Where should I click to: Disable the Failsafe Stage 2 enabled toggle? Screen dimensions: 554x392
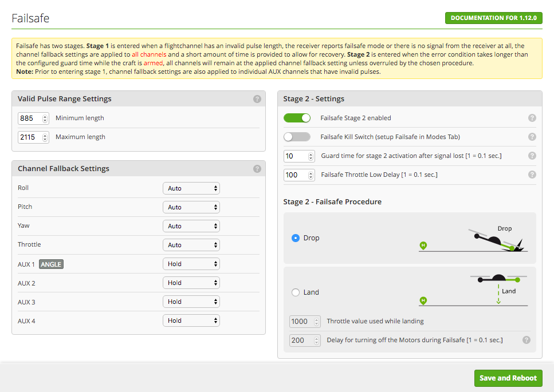[x=297, y=118]
